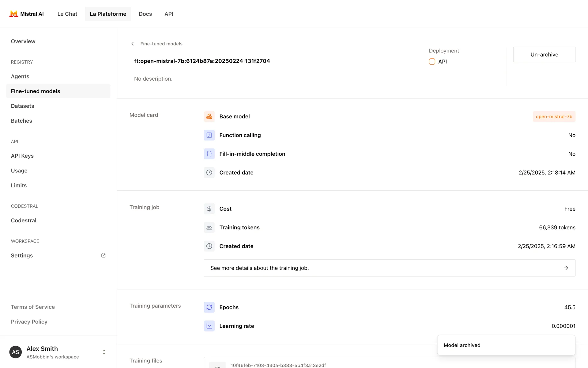Enable the API deployment checkbox

[x=432, y=62]
